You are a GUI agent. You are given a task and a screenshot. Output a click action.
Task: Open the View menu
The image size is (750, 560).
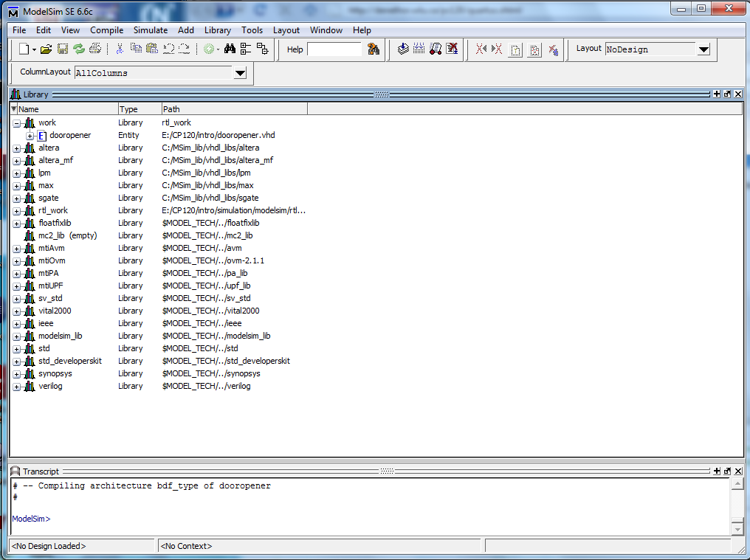(70, 30)
